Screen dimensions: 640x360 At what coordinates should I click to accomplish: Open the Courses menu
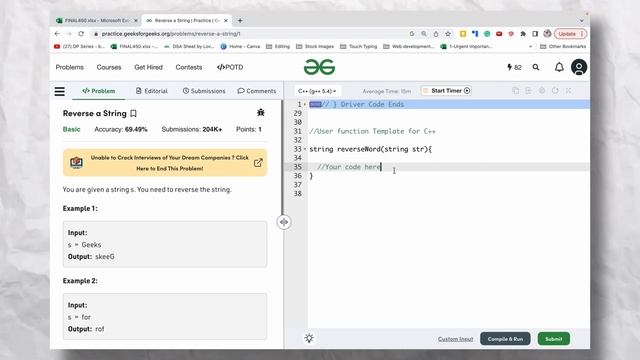[109, 67]
